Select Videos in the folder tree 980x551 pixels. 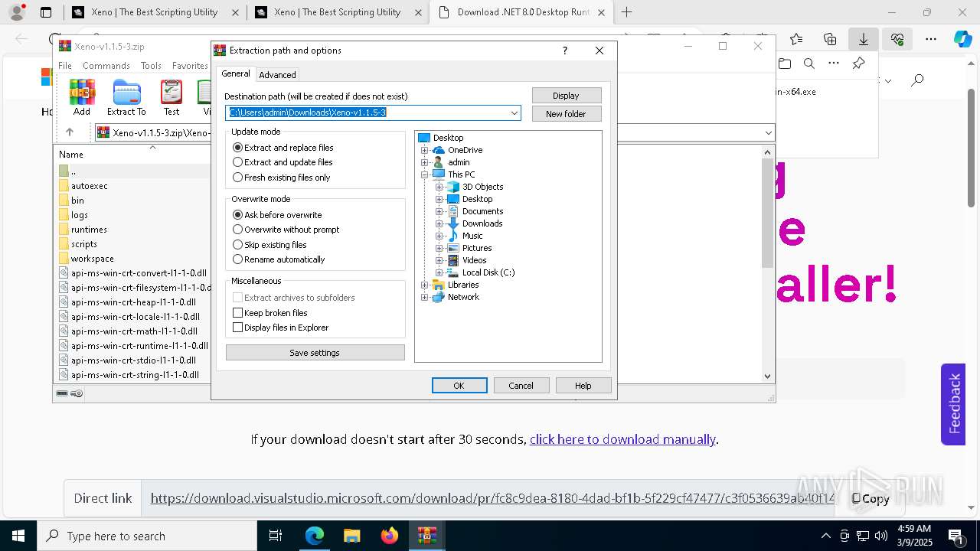click(474, 260)
